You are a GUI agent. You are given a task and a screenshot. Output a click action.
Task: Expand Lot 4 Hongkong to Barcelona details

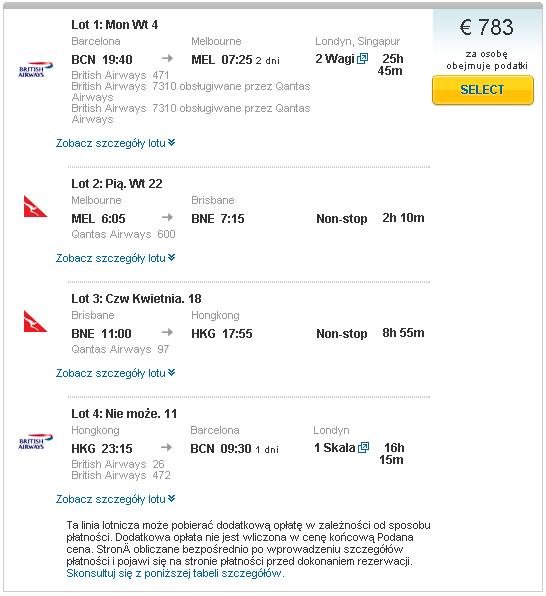point(116,499)
